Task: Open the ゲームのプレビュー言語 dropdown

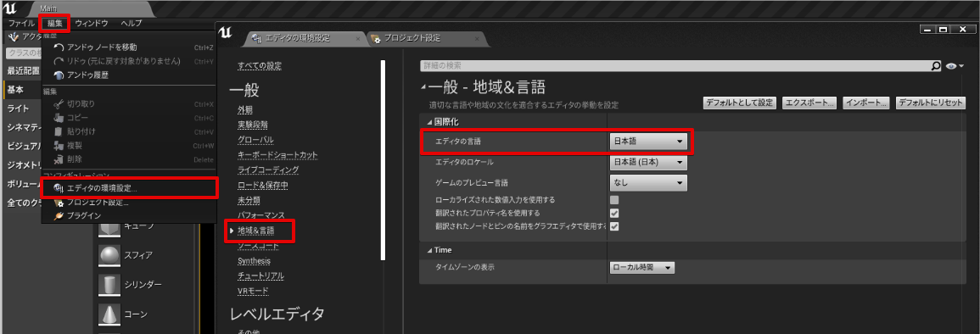Action: tap(648, 183)
